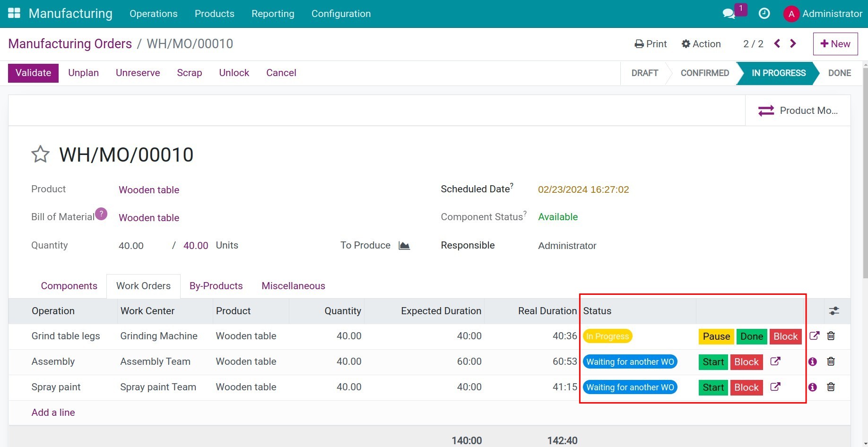The height and width of the screenshot is (447, 868).
Task: Open the apps grid menu icon
Action: coord(14,13)
